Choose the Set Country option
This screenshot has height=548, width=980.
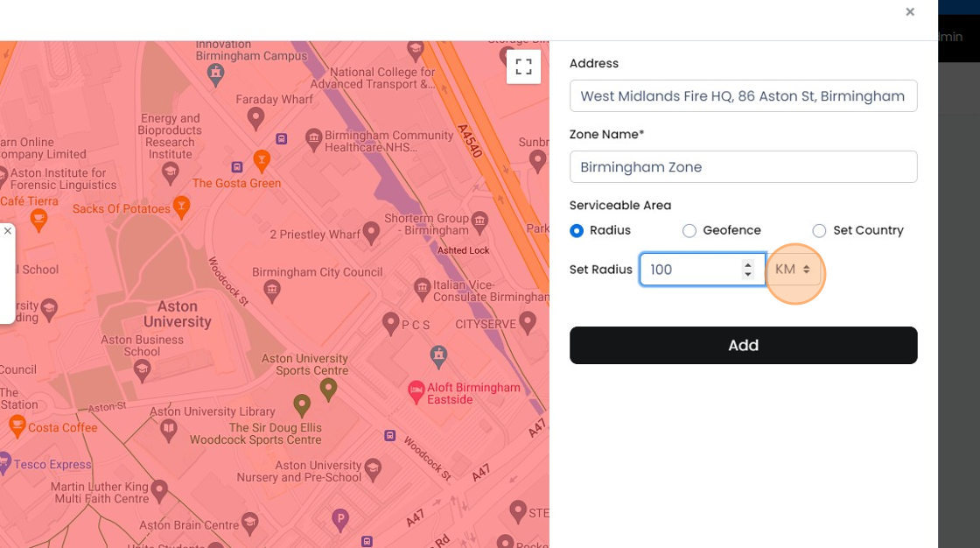point(819,230)
